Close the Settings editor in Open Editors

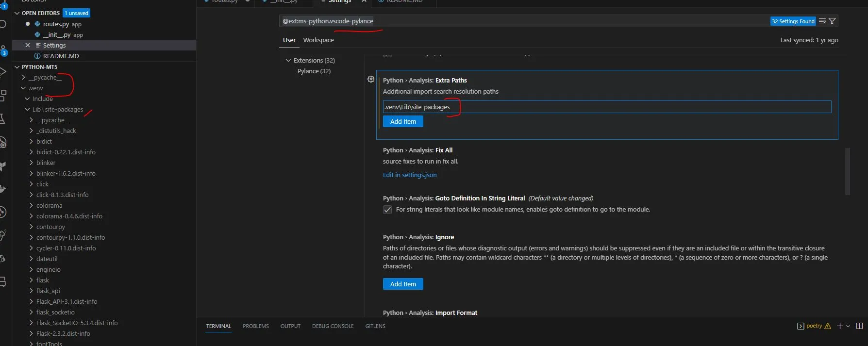tap(28, 45)
